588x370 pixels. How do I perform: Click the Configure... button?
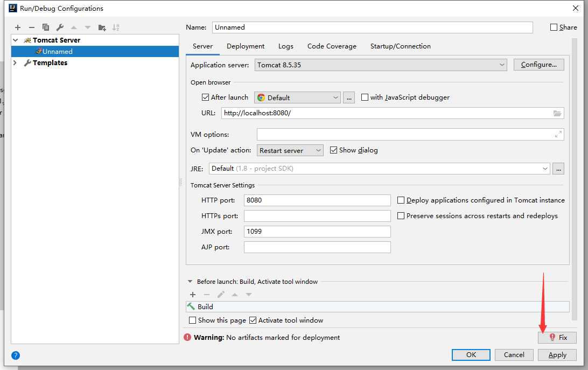pos(539,65)
